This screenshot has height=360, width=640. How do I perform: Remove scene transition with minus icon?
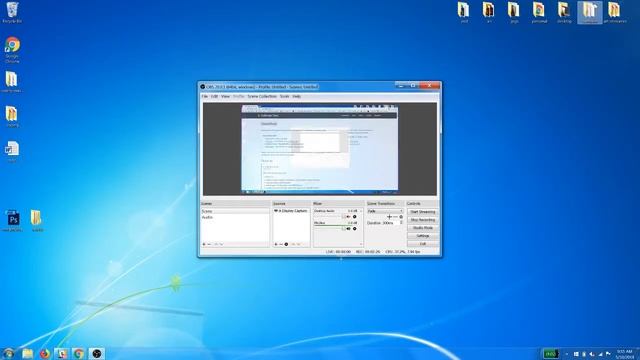[x=395, y=217]
